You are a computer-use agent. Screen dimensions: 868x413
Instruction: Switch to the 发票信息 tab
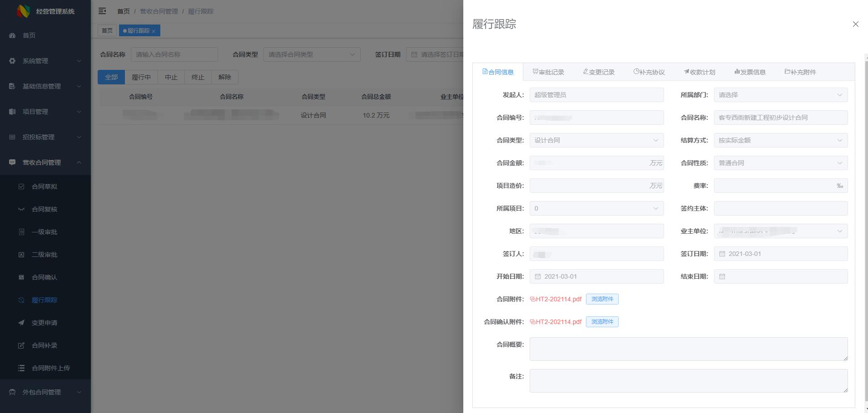click(x=750, y=72)
